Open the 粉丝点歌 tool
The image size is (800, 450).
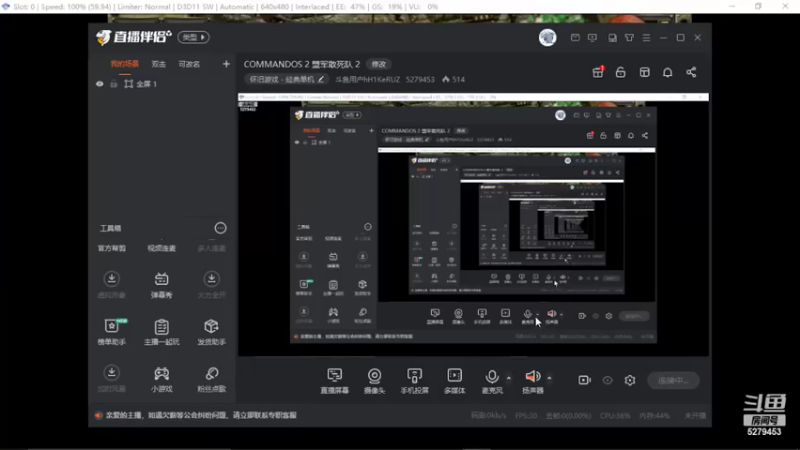coord(212,379)
